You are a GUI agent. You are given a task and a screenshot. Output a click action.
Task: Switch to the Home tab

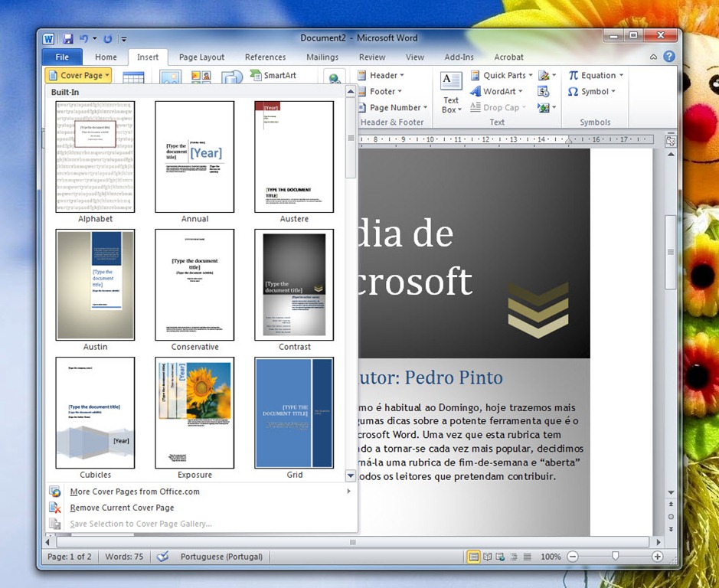[x=106, y=57]
